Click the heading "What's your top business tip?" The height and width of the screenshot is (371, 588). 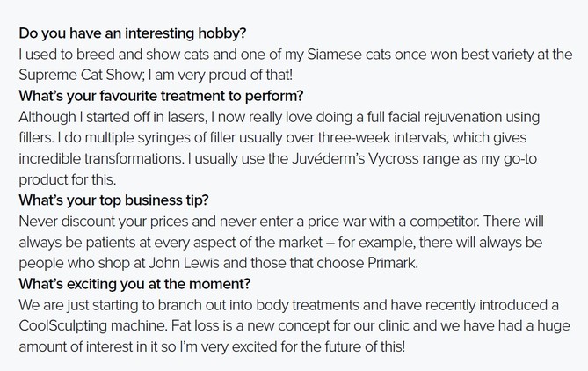tap(113, 200)
